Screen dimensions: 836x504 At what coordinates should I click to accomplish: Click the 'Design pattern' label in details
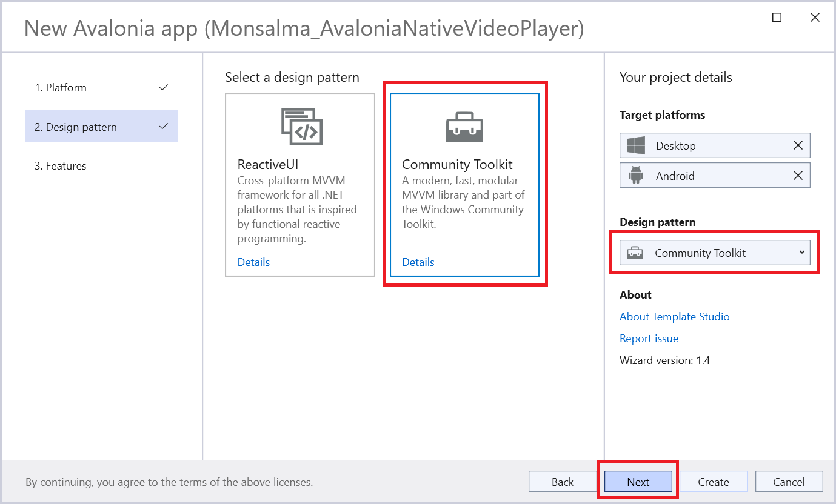658,222
